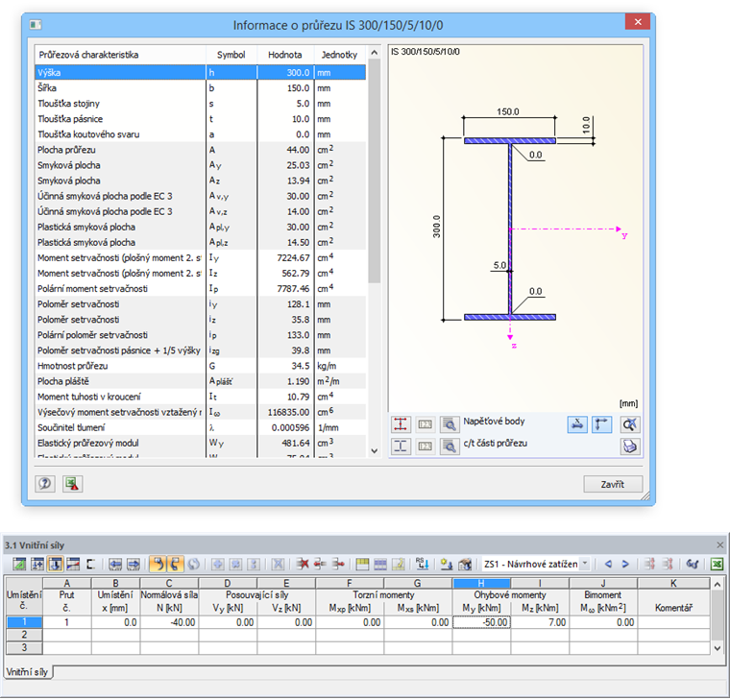Show c/t parts of the cross-section
The image size is (730, 700).
[x=401, y=446]
